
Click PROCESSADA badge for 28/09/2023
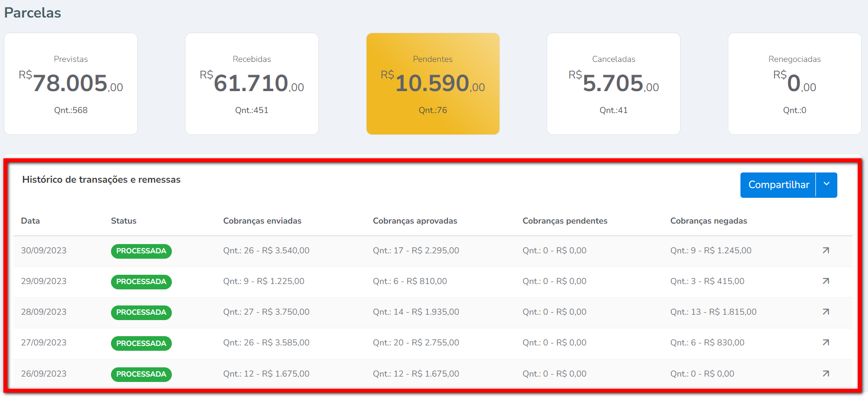(141, 312)
